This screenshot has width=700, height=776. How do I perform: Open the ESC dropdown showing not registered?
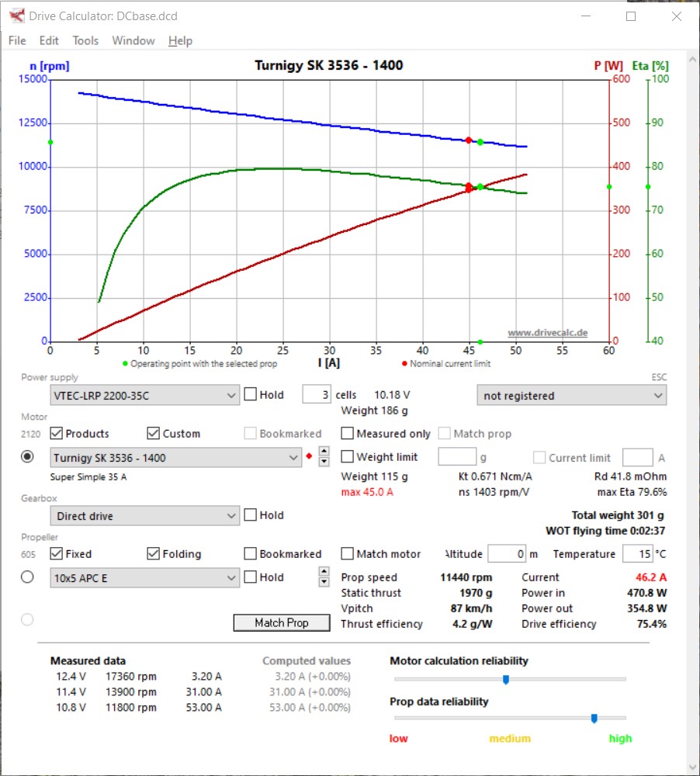[x=571, y=396]
